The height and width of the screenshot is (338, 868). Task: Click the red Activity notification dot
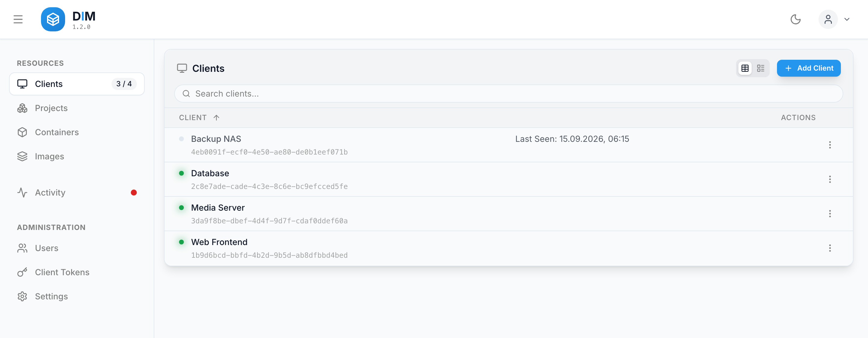(134, 193)
